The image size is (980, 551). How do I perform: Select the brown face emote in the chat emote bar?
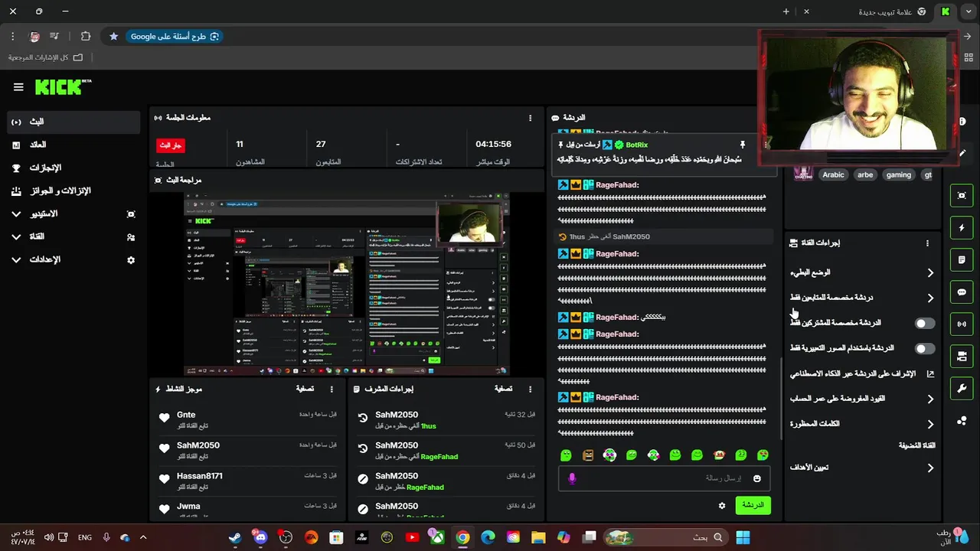coord(587,455)
